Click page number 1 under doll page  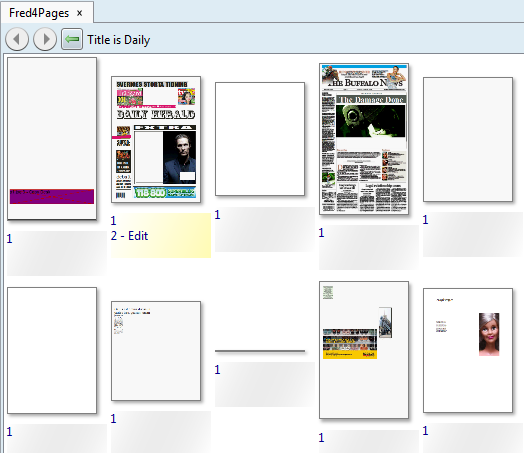click(x=425, y=431)
